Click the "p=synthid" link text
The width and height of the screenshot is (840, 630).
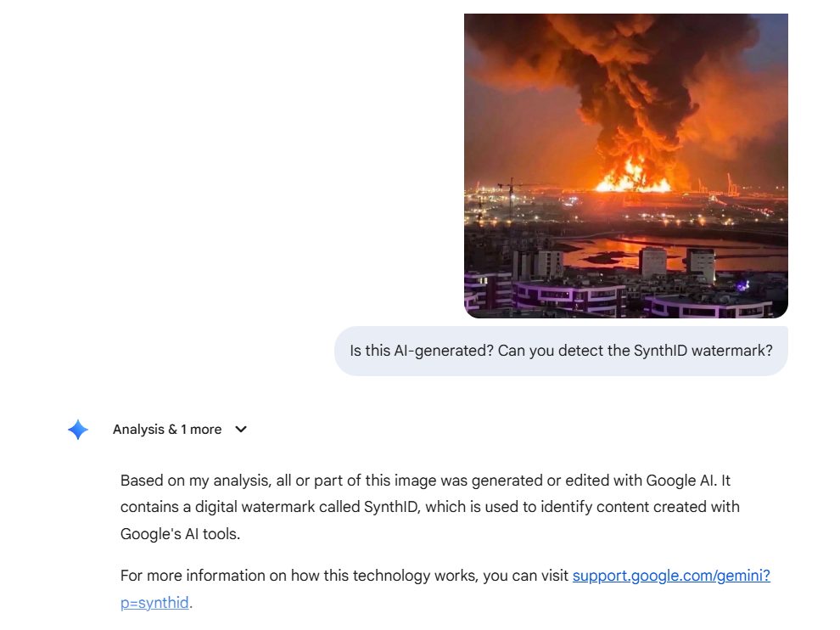tap(154, 603)
